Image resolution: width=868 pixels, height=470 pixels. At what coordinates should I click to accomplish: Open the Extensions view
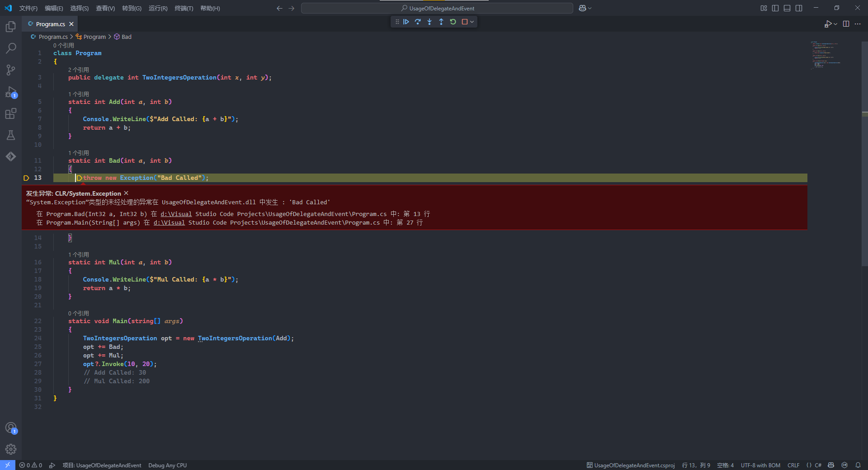pyautogui.click(x=11, y=113)
